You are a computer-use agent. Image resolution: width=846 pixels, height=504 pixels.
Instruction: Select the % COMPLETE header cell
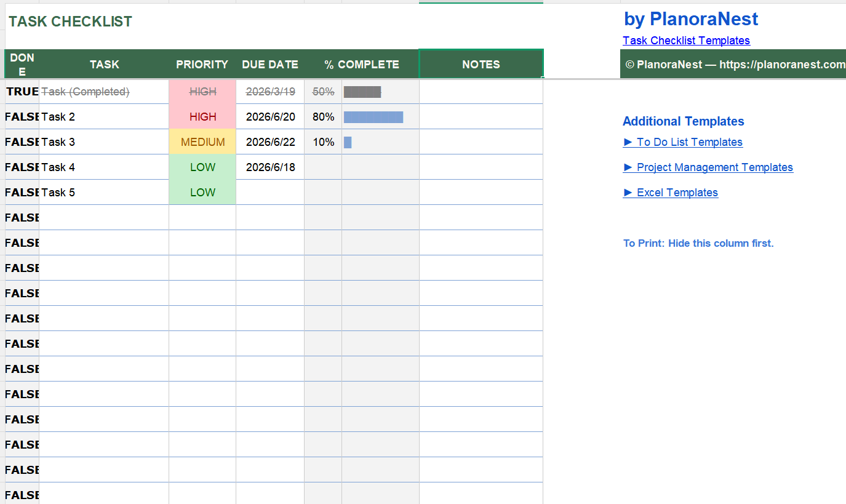362,64
